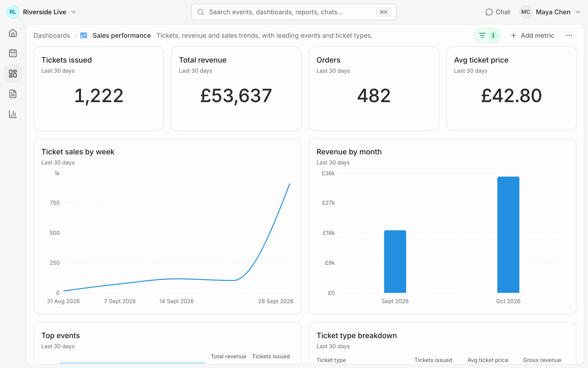
Task: Select the dashboards grid sidebar icon
Action: pyautogui.click(x=13, y=74)
